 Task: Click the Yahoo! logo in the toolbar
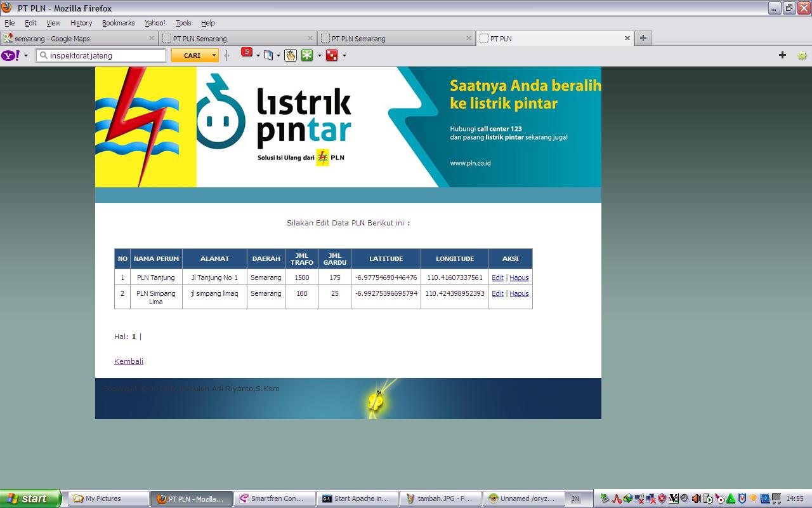(11, 56)
